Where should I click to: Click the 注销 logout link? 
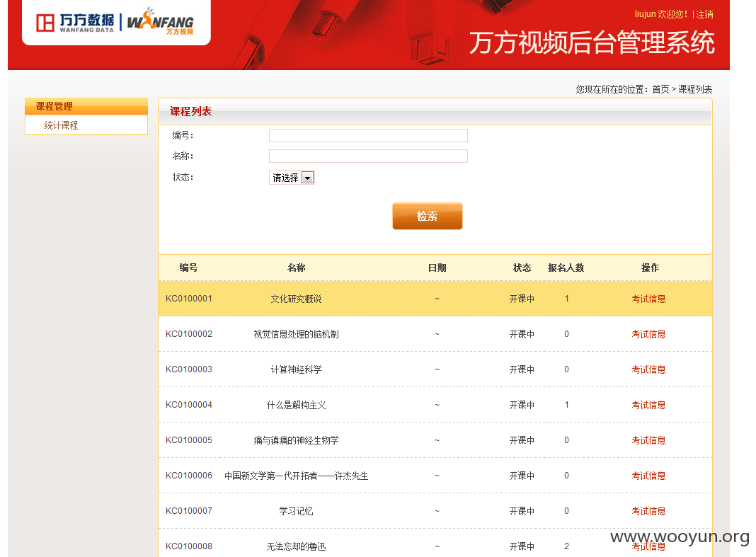pos(704,14)
